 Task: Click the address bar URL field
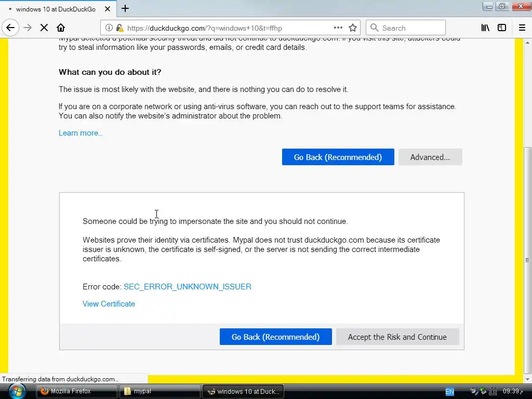(x=230, y=28)
